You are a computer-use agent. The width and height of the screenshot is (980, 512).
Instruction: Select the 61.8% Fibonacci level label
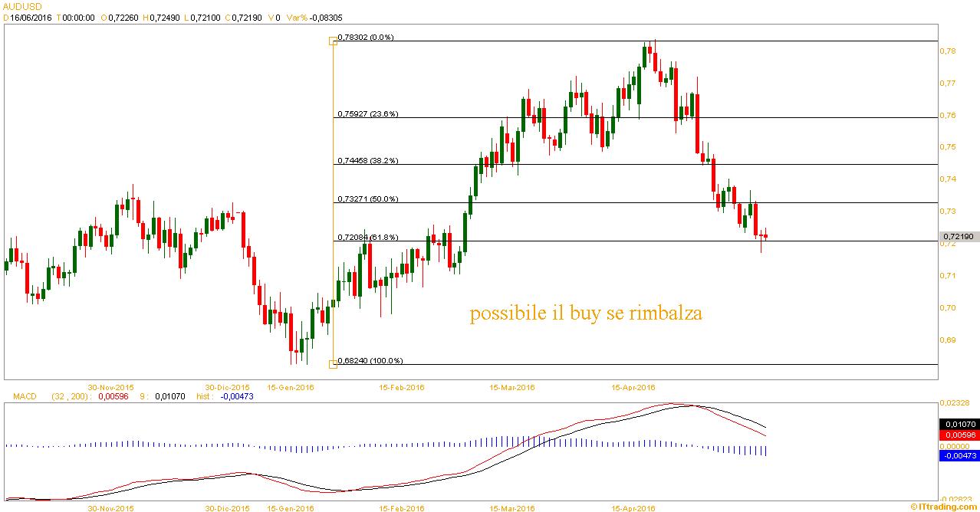coord(367,238)
